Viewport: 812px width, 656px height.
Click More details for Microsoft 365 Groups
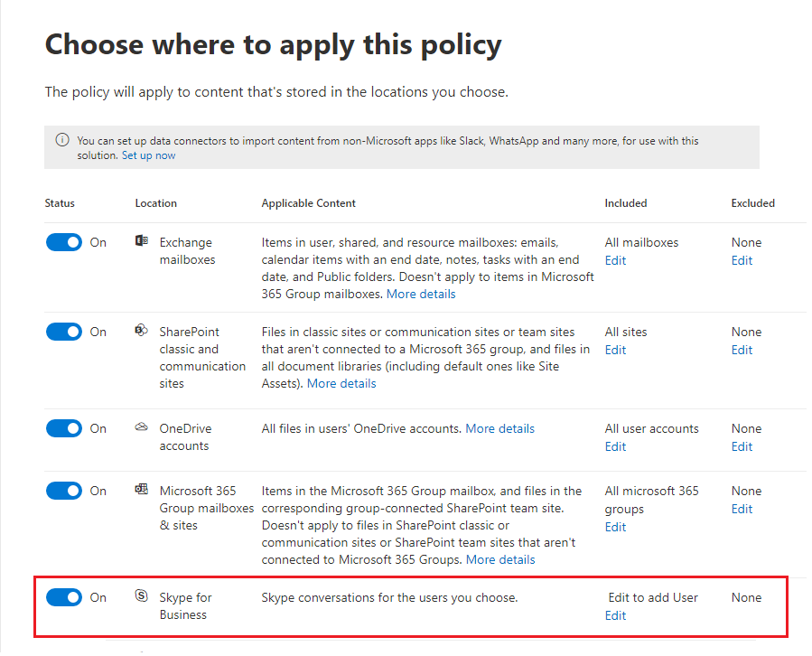[x=500, y=559]
